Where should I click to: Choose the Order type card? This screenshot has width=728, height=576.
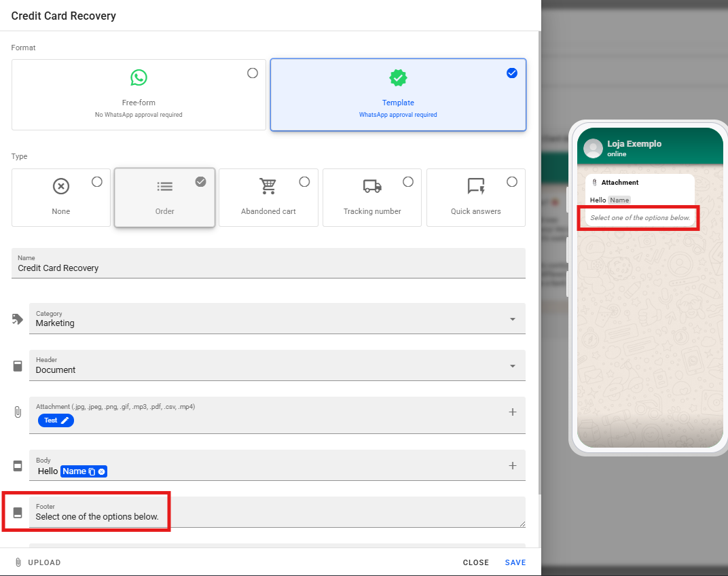[165, 197]
